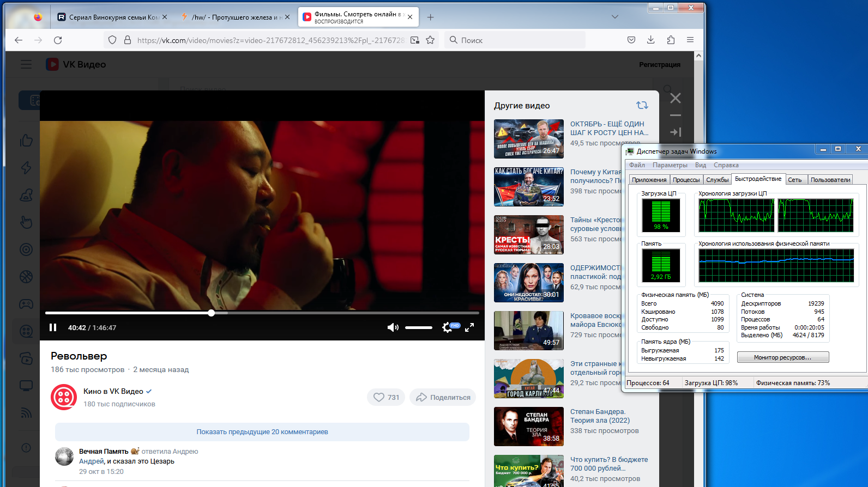This screenshot has width=868, height=487.
Task: Click the Поделиться share button
Action: (443, 397)
